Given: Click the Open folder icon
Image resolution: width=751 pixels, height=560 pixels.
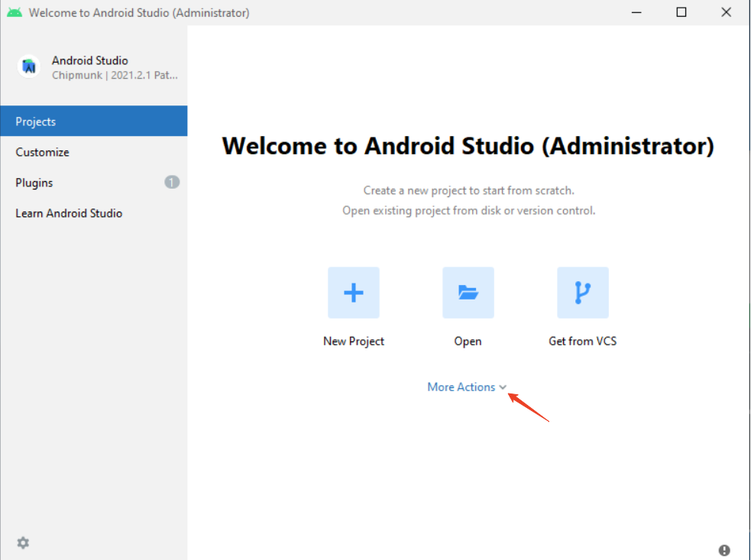Looking at the screenshot, I should coord(468,293).
